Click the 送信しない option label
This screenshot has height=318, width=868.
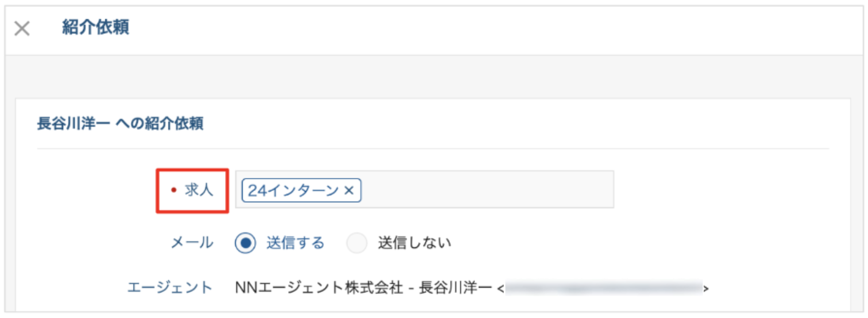[x=414, y=243]
